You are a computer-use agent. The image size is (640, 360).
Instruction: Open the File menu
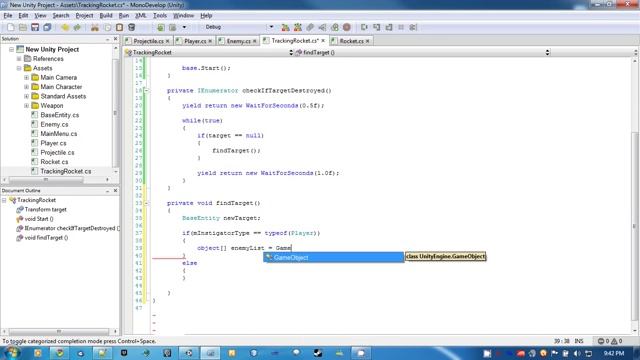(x=8, y=16)
